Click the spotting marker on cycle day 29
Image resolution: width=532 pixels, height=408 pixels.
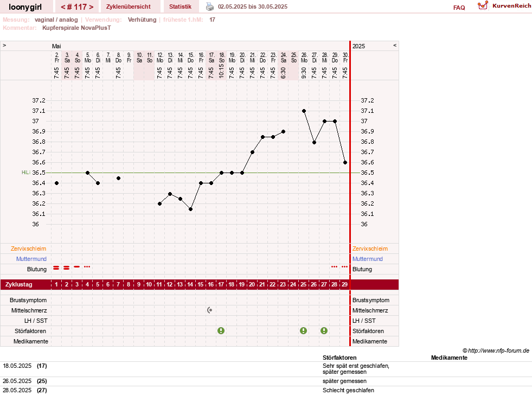point(345,267)
